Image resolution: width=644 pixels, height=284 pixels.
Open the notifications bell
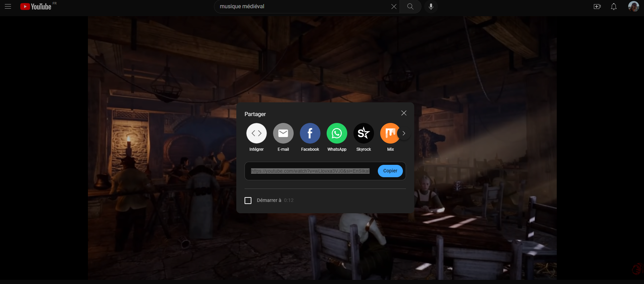[x=614, y=7]
